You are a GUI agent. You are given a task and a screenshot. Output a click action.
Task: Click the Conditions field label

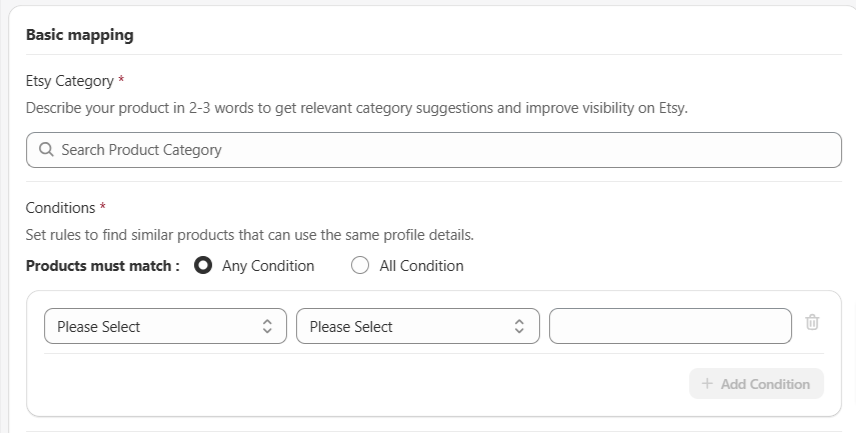tap(61, 208)
